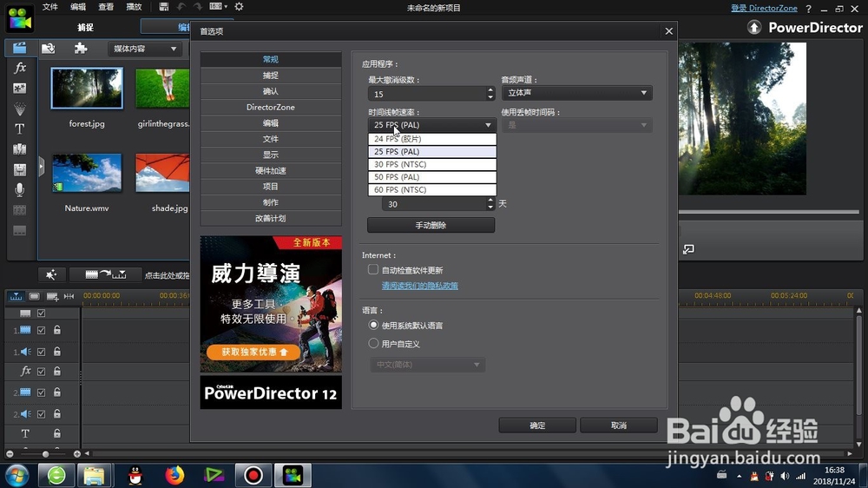Click the Magic tools wand button
Image resolution: width=868 pixels, height=488 pixels.
coord(51,274)
